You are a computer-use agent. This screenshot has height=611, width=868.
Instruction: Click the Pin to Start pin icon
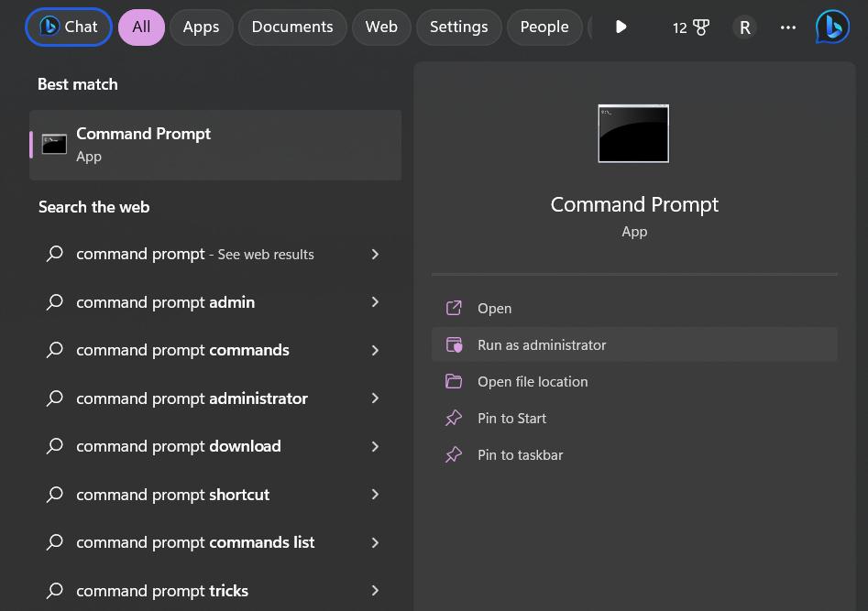(x=454, y=418)
